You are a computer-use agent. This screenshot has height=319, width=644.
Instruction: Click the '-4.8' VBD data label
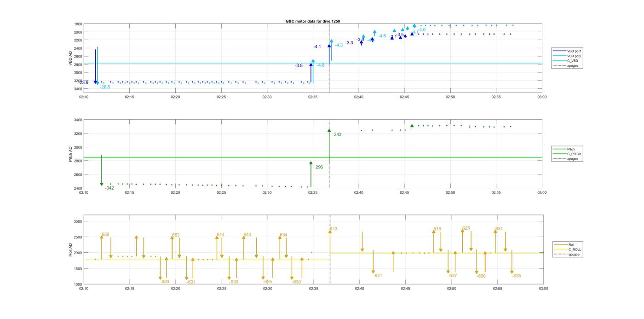(x=321, y=65)
